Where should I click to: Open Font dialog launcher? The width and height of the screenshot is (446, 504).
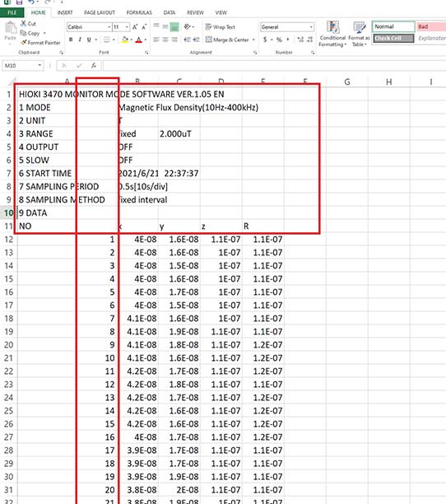tap(146, 53)
